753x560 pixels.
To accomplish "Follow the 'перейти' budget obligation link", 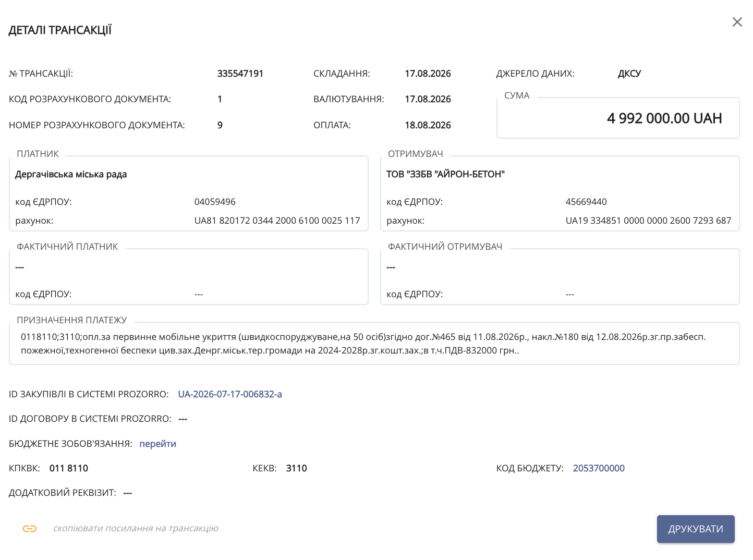I will 157,444.
